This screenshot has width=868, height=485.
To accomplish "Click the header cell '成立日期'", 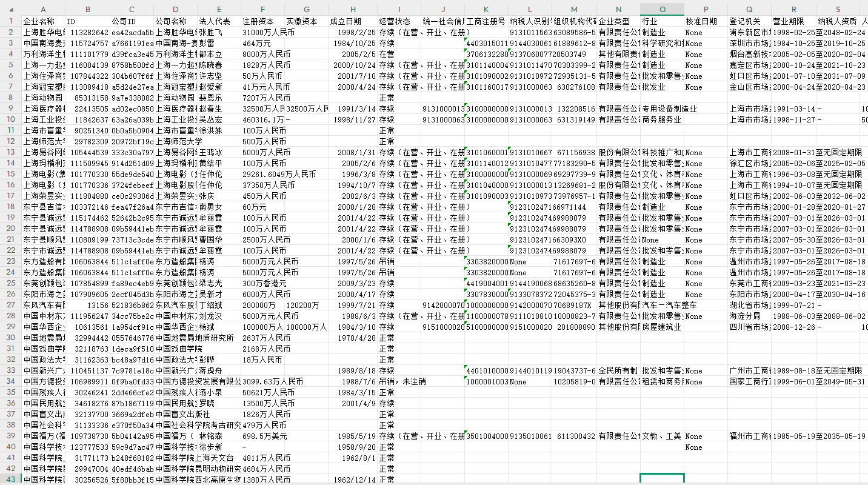I will 352,21.
